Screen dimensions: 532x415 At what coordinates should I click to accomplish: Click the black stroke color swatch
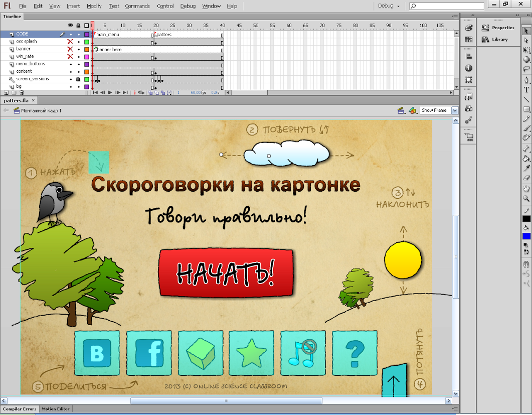pyautogui.click(x=526, y=219)
